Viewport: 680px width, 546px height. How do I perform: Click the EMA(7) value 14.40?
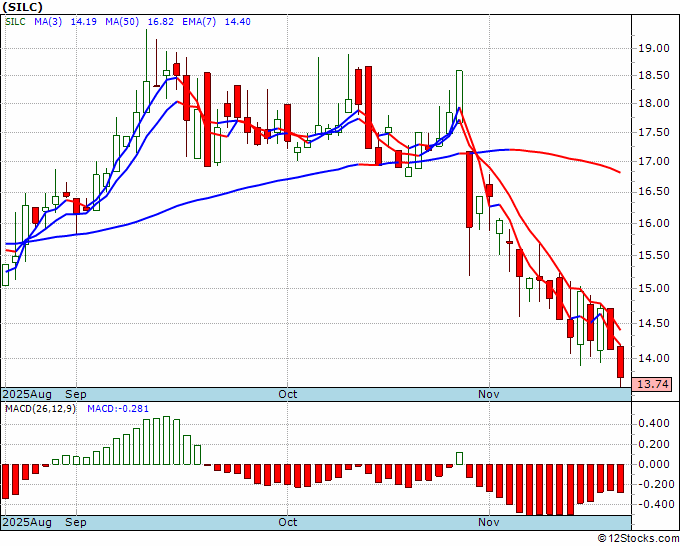pos(238,22)
